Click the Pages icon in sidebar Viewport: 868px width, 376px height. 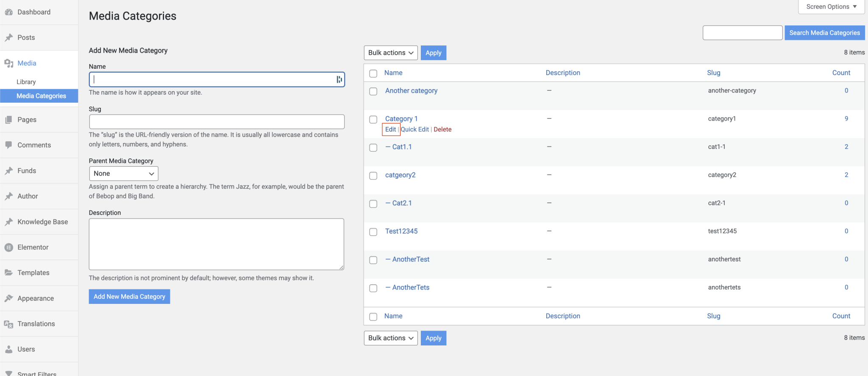[x=8, y=120]
